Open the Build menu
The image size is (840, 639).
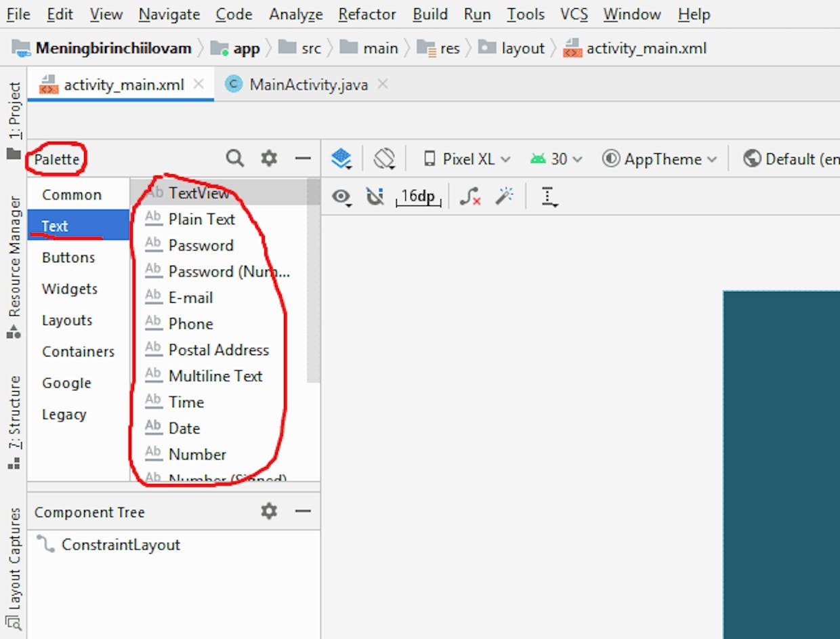click(x=430, y=14)
